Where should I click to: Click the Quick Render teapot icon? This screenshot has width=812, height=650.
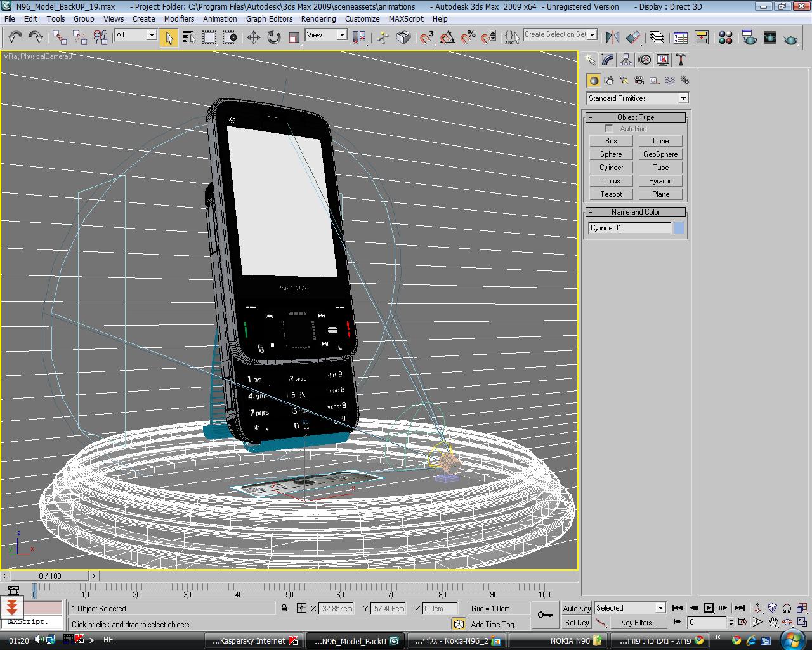pyautogui.click(x=790, y=38)
